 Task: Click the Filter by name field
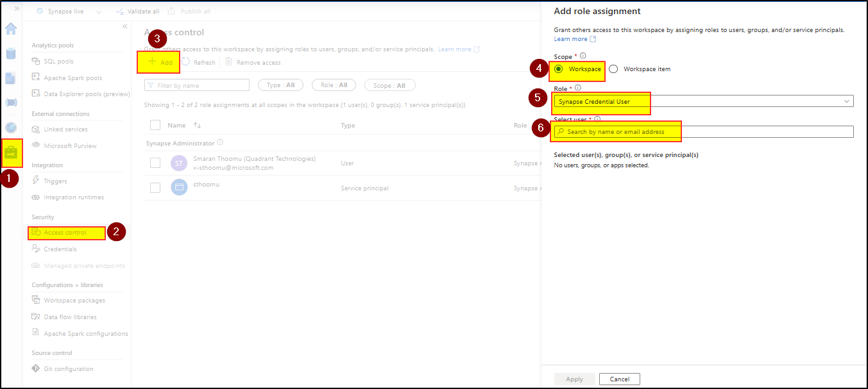coord(196,85)
